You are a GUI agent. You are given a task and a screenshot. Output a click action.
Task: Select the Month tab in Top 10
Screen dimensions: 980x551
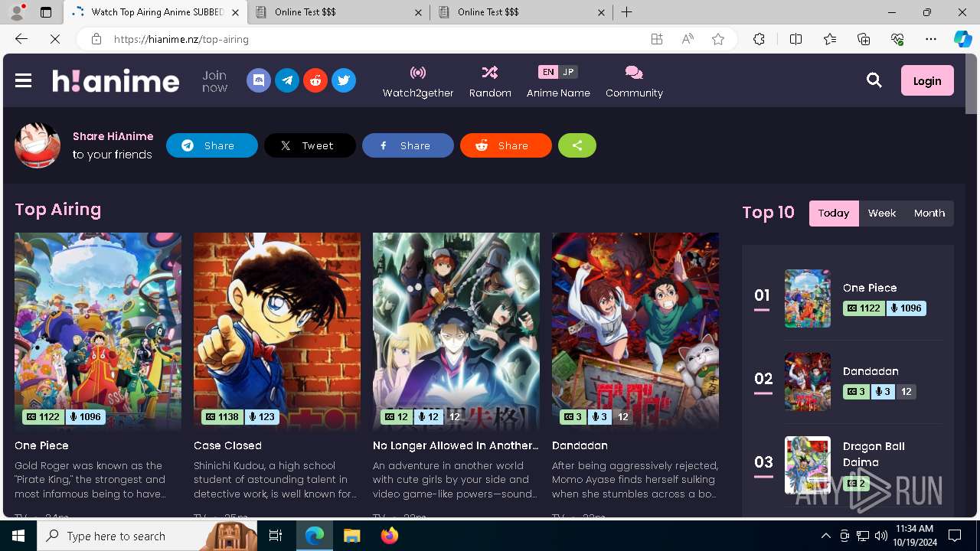(929, 214)
